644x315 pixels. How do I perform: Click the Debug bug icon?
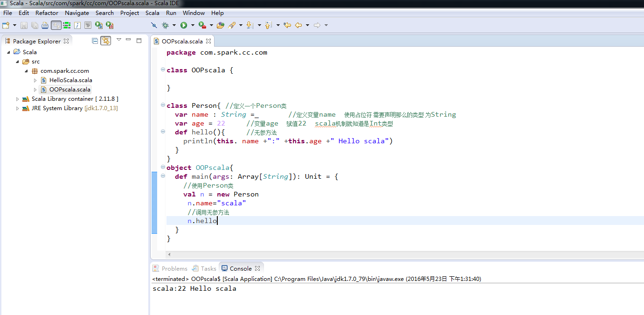[165, 25]
